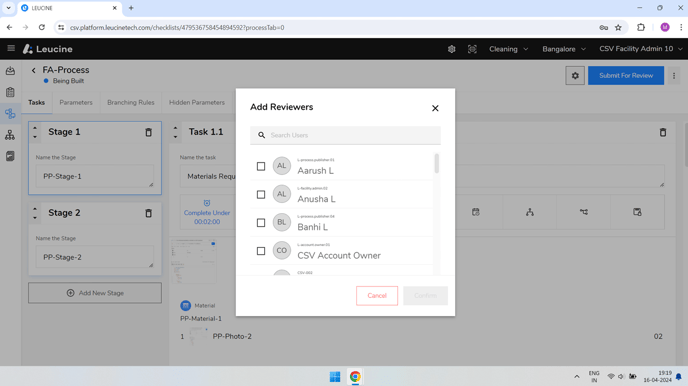Switch to the Parameters tab

76,102
